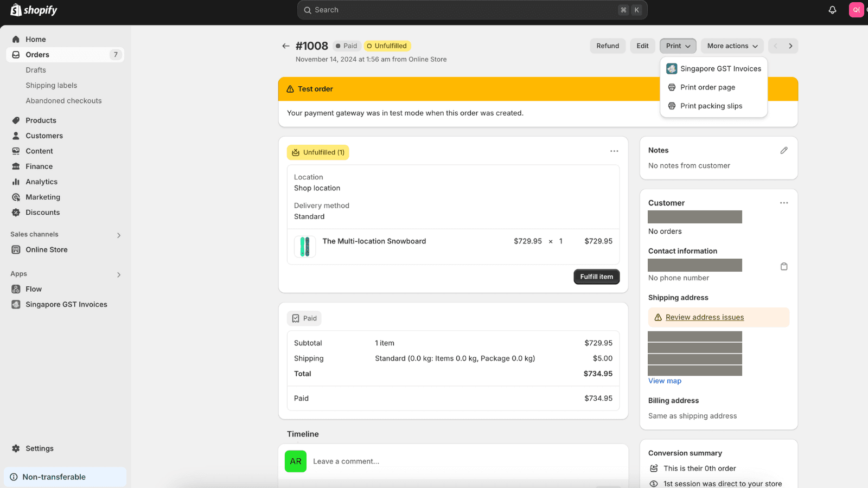Click the Multi-location Snowboard thumbnail
Viewport: 868px width, 488px height.
point(305,247)
